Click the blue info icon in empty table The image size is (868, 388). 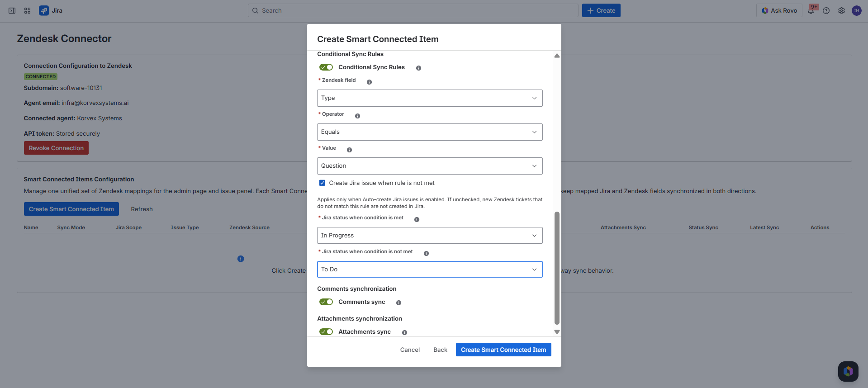click(x=241, y=259)
